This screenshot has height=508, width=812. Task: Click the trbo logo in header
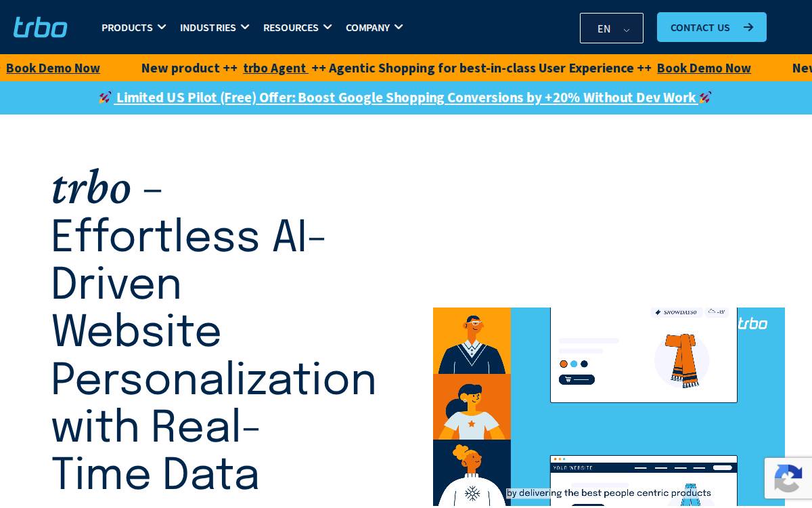pos(41,27)
